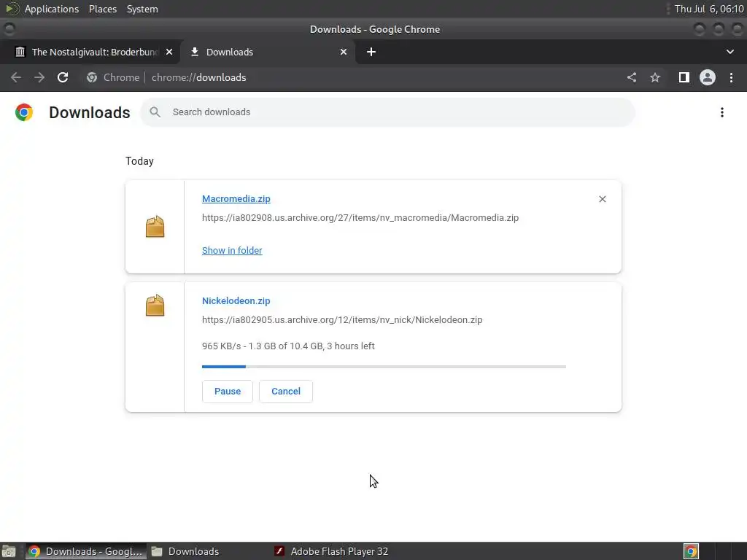Click the Nickelodeon.zip archive.org URL text
The width and height of the screenshot is (747, 560).
tap(342, 320)
